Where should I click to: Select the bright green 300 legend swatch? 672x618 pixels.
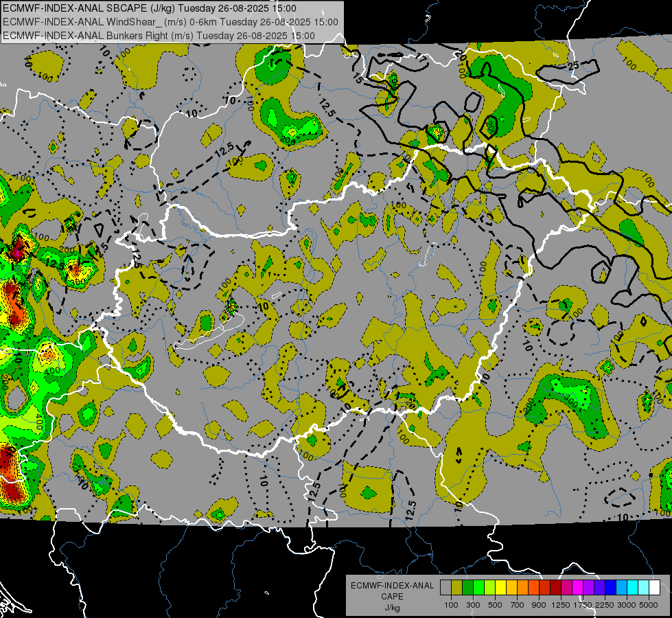click(478, 588)
